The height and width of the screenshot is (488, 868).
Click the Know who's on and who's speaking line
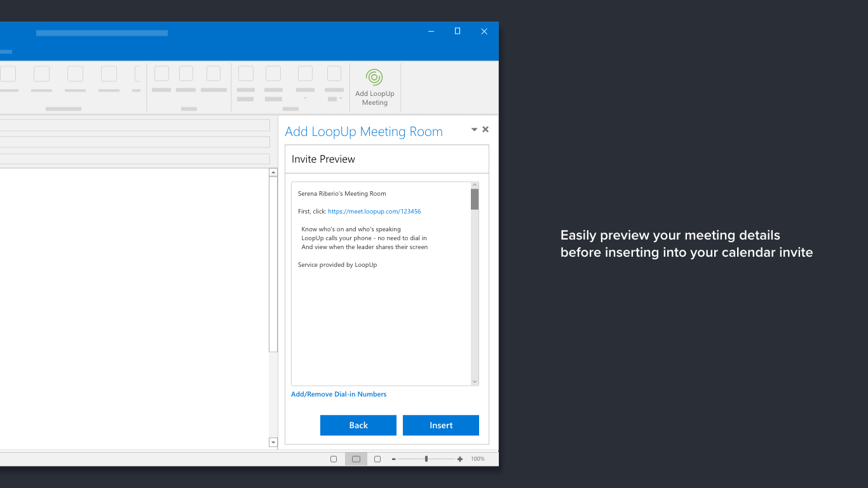coord(351,229)
